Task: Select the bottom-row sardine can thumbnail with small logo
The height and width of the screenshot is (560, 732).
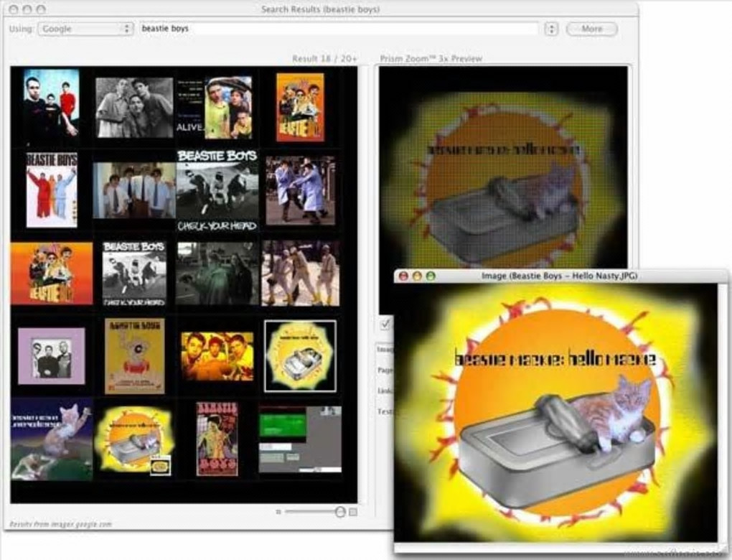Action: point(134,440)
